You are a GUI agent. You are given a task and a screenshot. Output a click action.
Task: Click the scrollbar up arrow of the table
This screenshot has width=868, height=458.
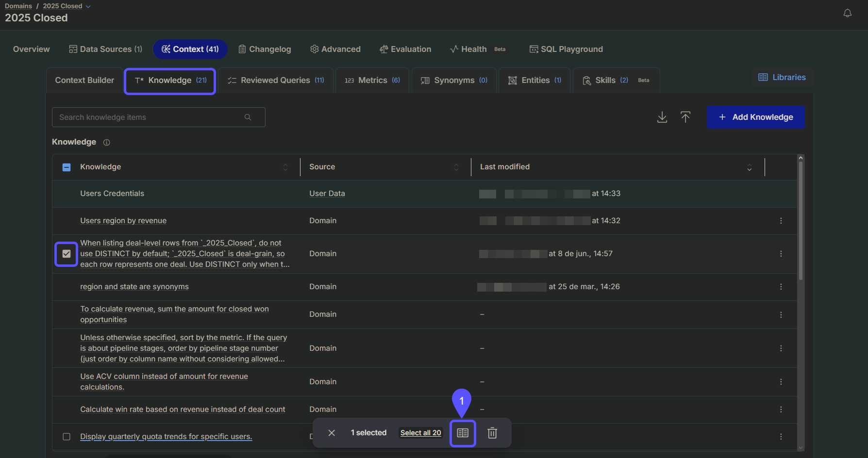(x=801, y=158)
